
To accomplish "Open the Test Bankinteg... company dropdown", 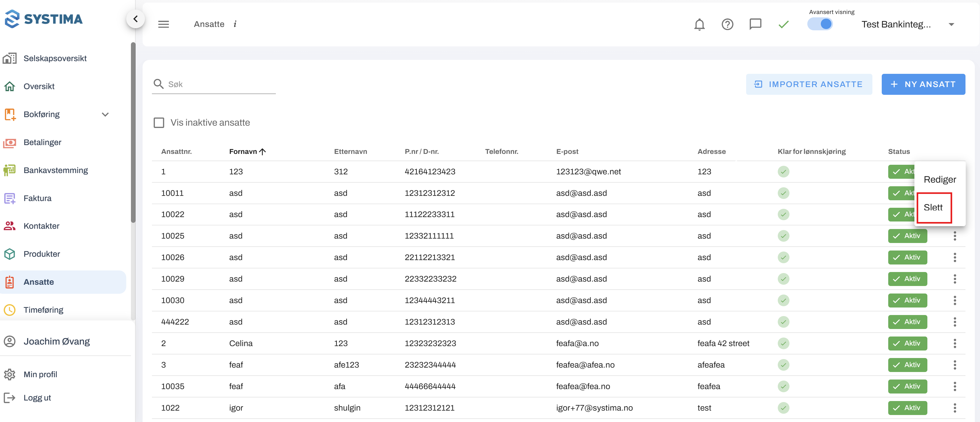I will 951,24.
